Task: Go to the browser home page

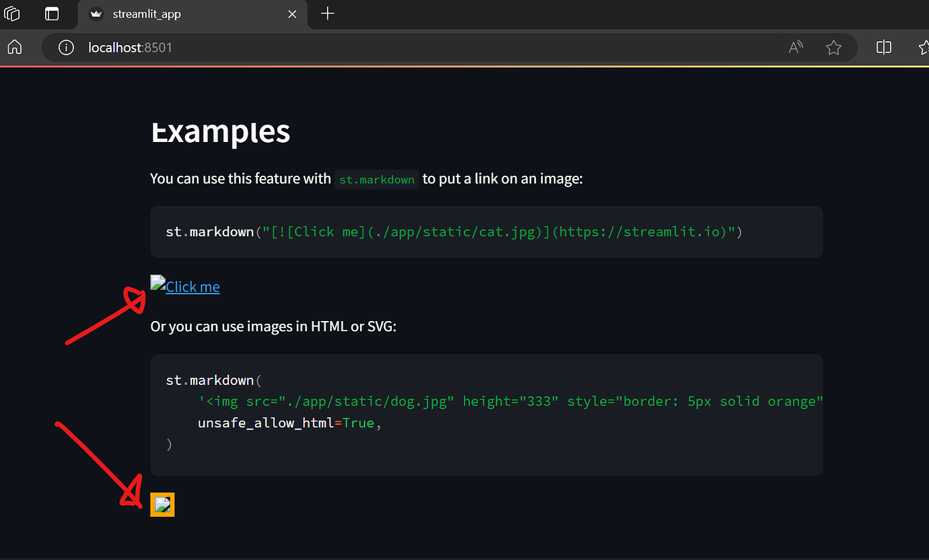Action: coord(15,47)
